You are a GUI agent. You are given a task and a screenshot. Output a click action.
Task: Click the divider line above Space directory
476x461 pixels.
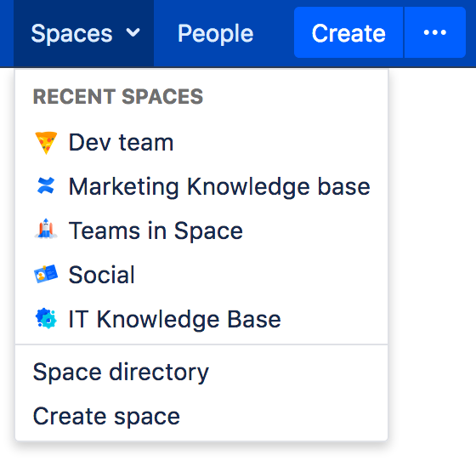pyautogui.click(x=201, y=344)
